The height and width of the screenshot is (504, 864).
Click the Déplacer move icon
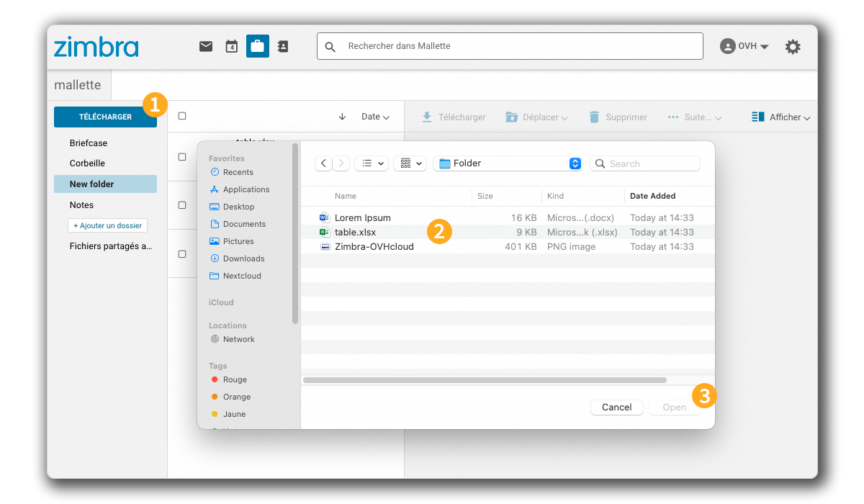click(512, 116)
